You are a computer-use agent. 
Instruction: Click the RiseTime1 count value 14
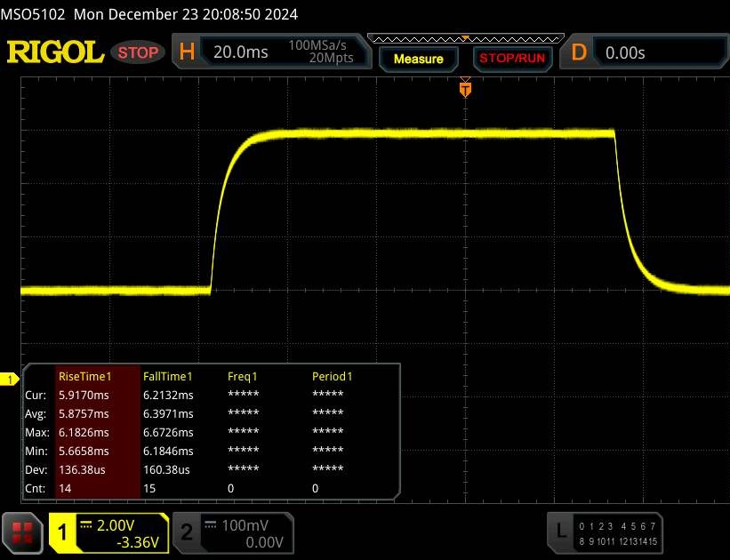pos(65,488)
